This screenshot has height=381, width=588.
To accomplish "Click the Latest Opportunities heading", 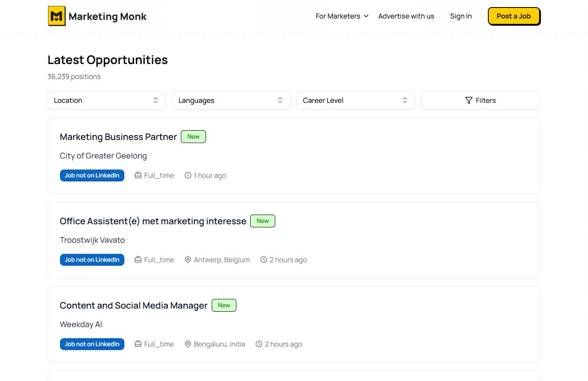I will (x=108, y=60).
